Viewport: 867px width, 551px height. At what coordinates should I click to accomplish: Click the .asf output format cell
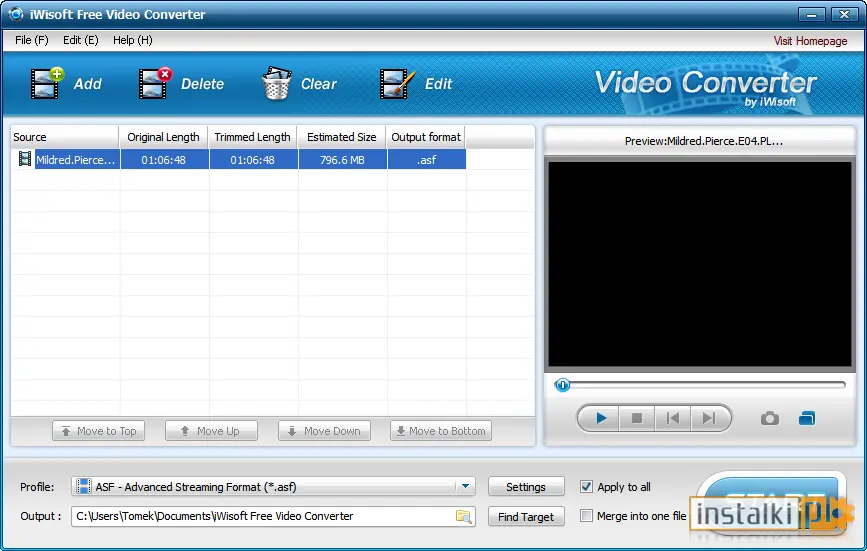pyautogui.click(x=426, y=160)
